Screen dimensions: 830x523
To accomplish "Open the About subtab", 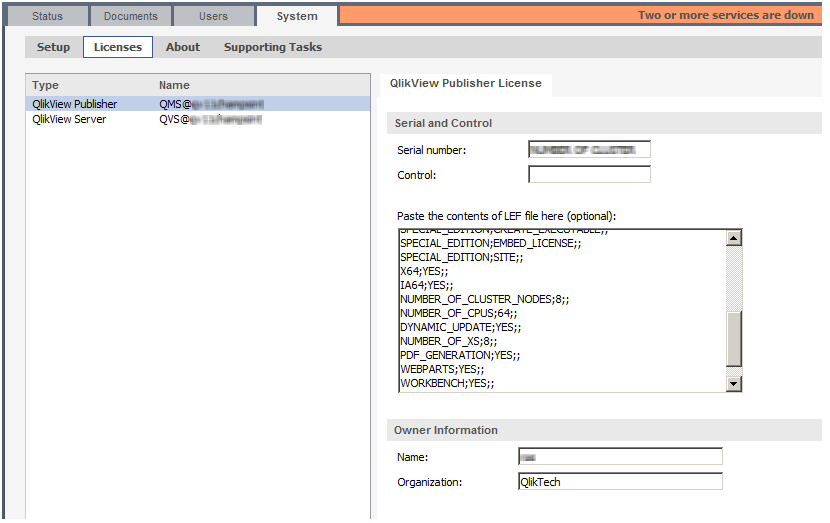I will coord(183,47).
